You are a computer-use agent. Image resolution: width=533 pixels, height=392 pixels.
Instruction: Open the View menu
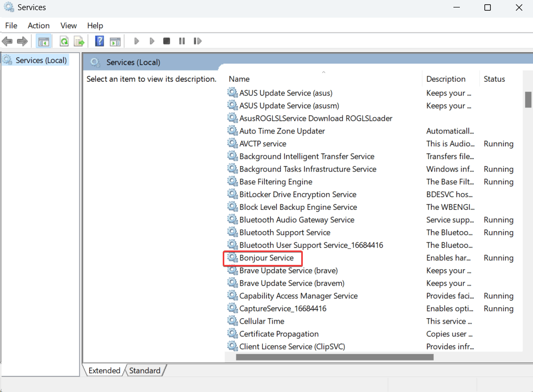click(x=68, y=26)
